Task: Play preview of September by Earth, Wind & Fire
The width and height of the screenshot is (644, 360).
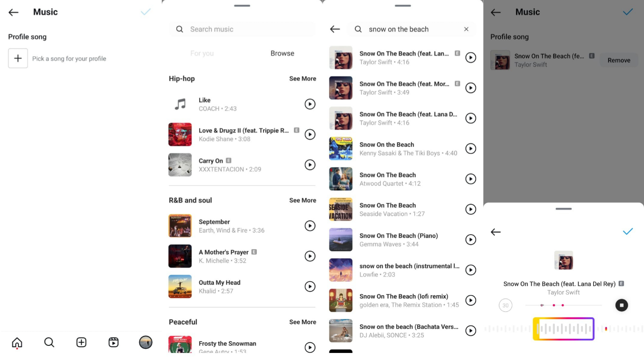Action: coord(310,226)
